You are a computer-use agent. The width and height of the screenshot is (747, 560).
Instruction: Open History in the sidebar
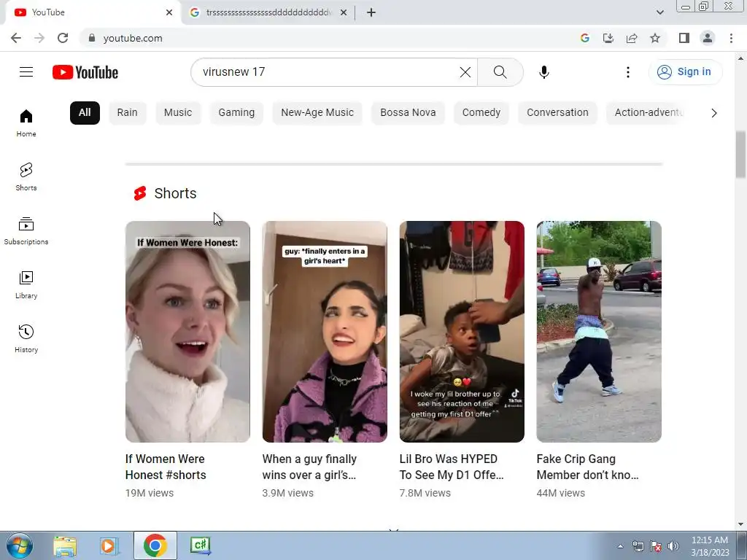pyautogui.click(x=26, y=338)
